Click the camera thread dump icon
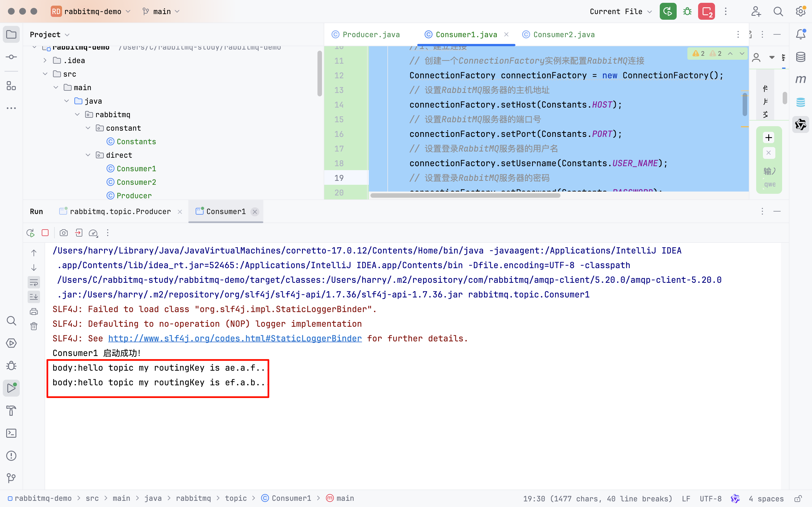The height and width of the screenshot is (507, 812). tap(64, 233)
